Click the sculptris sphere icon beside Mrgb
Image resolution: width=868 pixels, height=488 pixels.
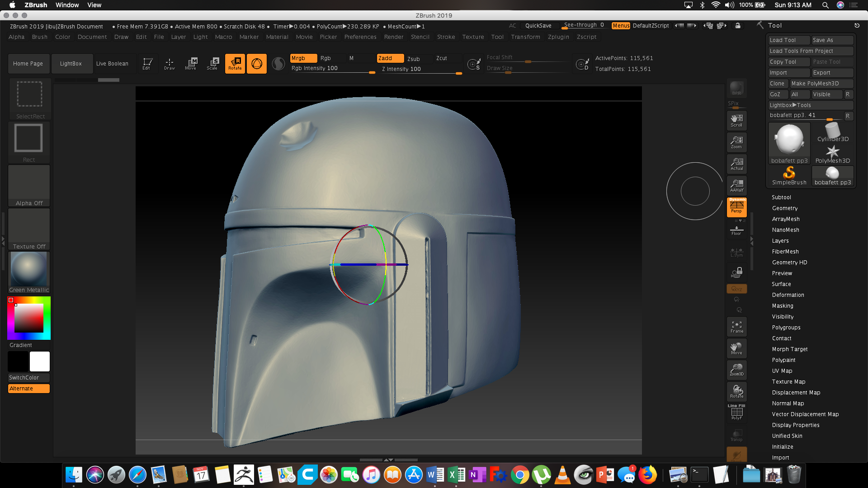click(x=278, y=63)
